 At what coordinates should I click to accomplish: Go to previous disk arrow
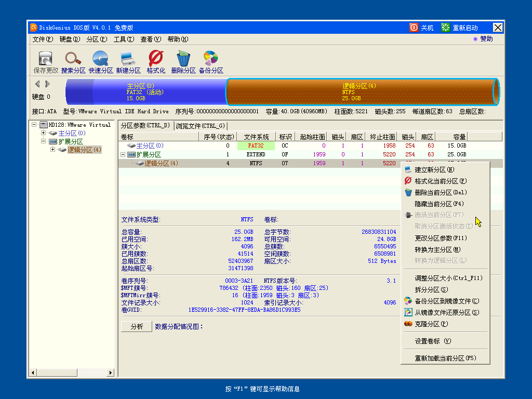tap(37, 84)
